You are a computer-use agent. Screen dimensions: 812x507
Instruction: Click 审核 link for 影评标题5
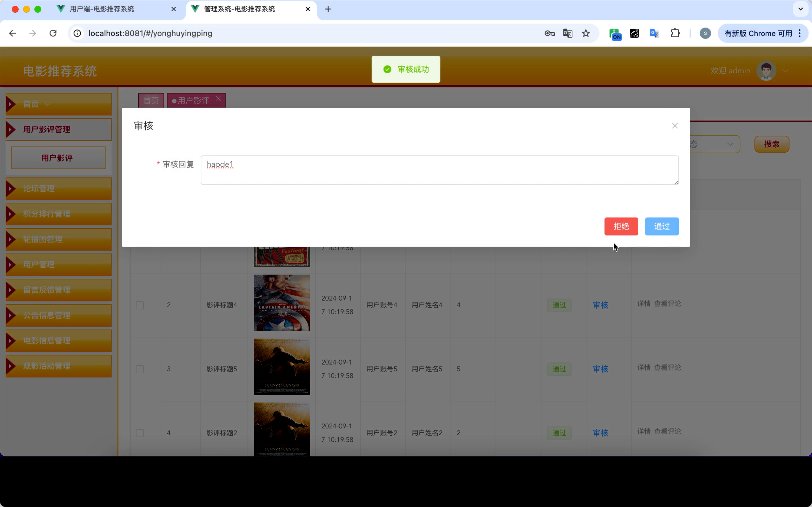600,369
